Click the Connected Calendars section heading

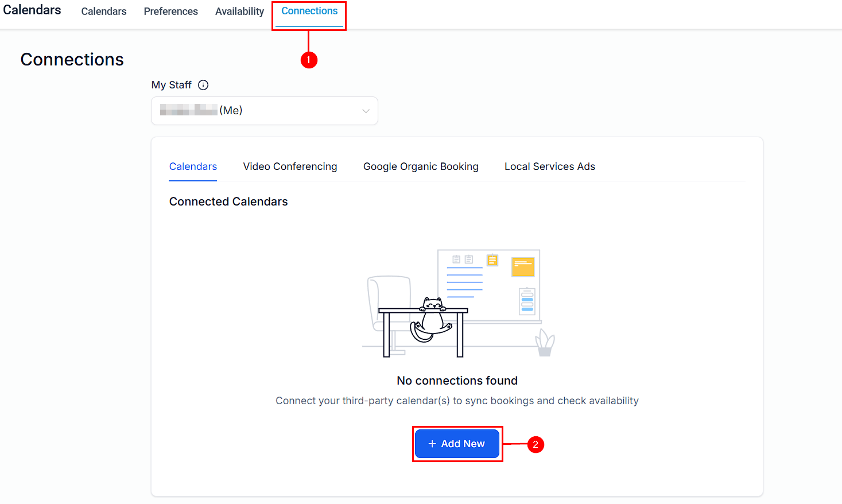(228, 201)
